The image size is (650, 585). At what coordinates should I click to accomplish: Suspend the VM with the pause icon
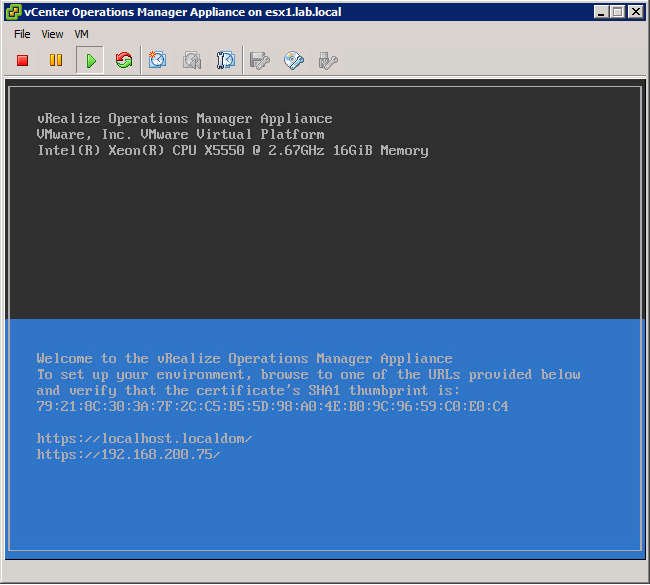click(56, 61)
